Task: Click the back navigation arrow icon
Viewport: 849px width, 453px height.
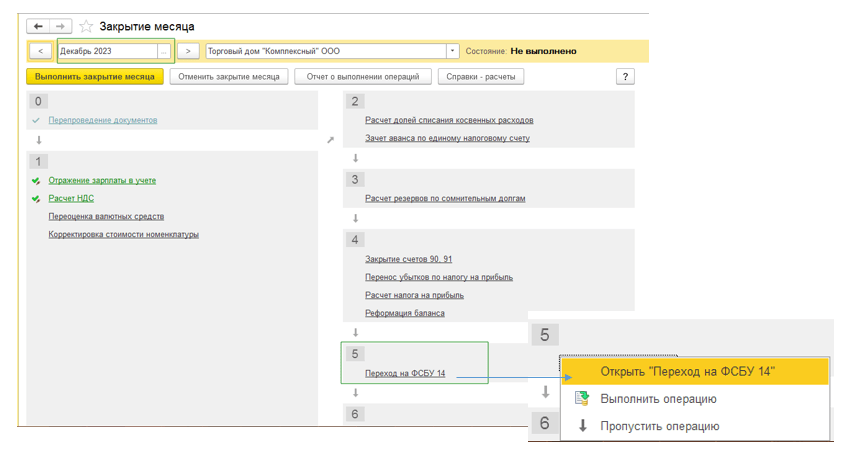Action: click(x=38, y=26)
